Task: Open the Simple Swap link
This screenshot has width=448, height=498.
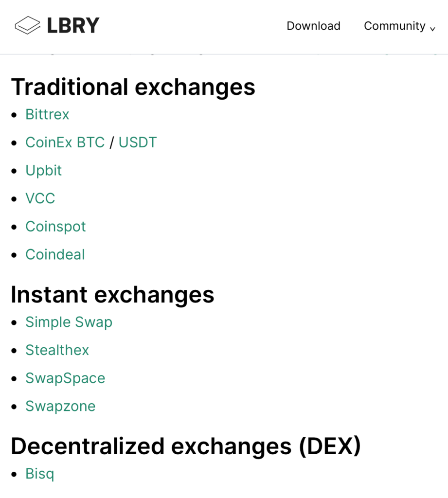Action: coord(69,322)
